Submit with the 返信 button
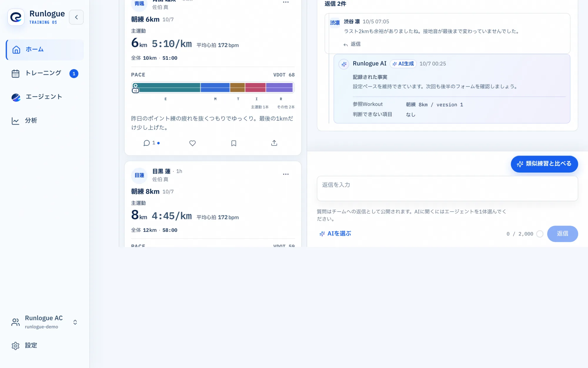The width and height of the screenshot is (588, 368). (562, 234)
